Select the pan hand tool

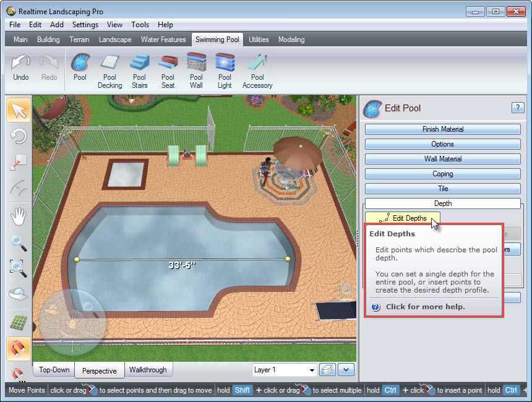(x=19, y=216)
